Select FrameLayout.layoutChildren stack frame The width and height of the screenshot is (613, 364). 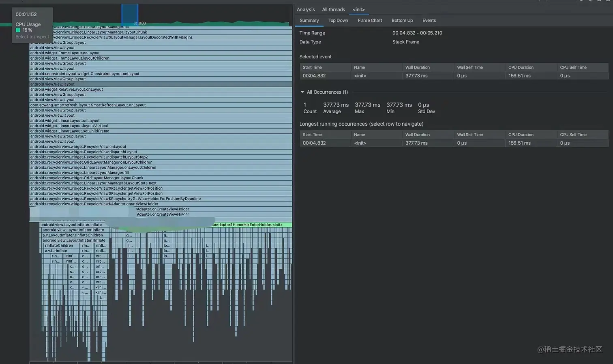[x=161, y=58]
